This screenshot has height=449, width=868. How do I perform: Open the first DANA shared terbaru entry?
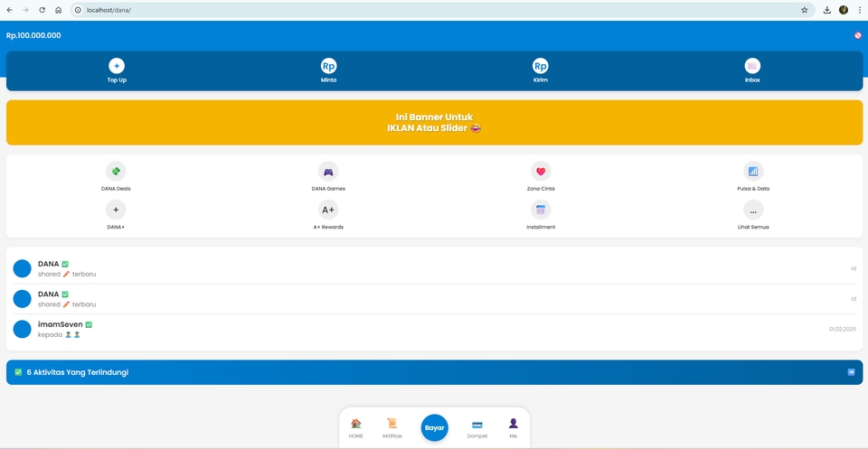click(x=434, y=268)
